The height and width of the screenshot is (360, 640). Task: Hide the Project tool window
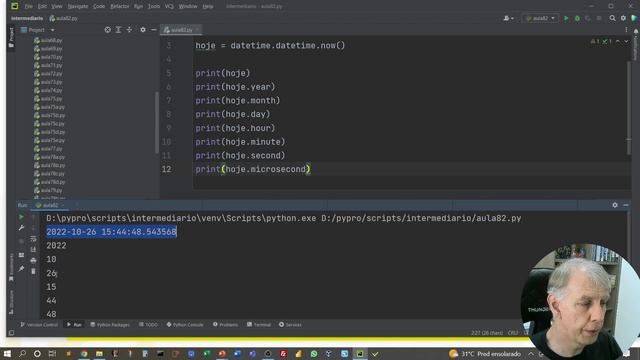(x=153, y=30)
